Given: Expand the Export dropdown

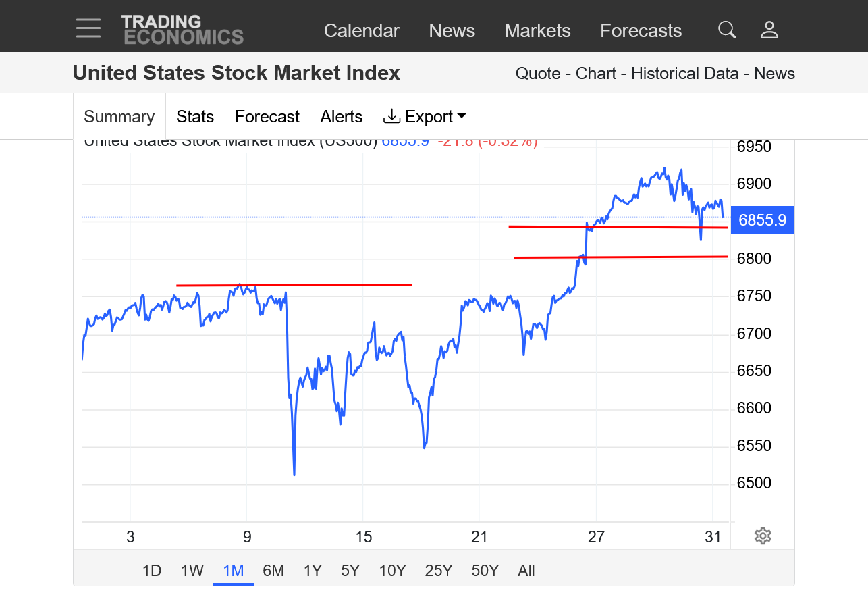Looking at the screenshot, I should [425, 117].
